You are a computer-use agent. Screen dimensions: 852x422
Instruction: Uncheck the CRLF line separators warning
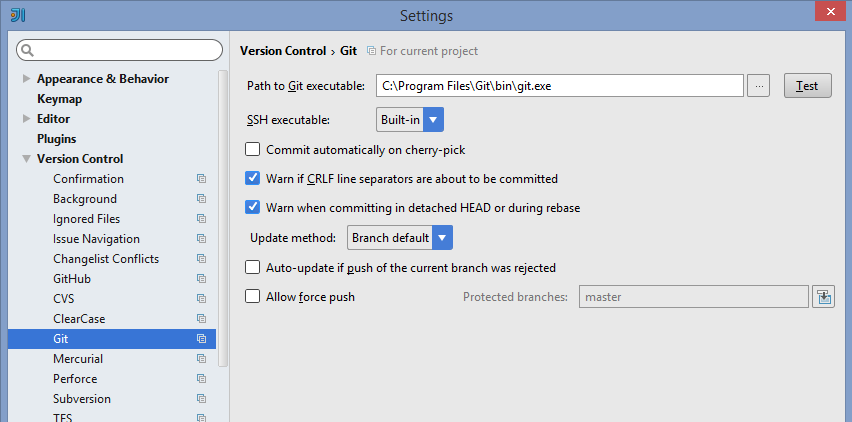click(x=252, y=178)
